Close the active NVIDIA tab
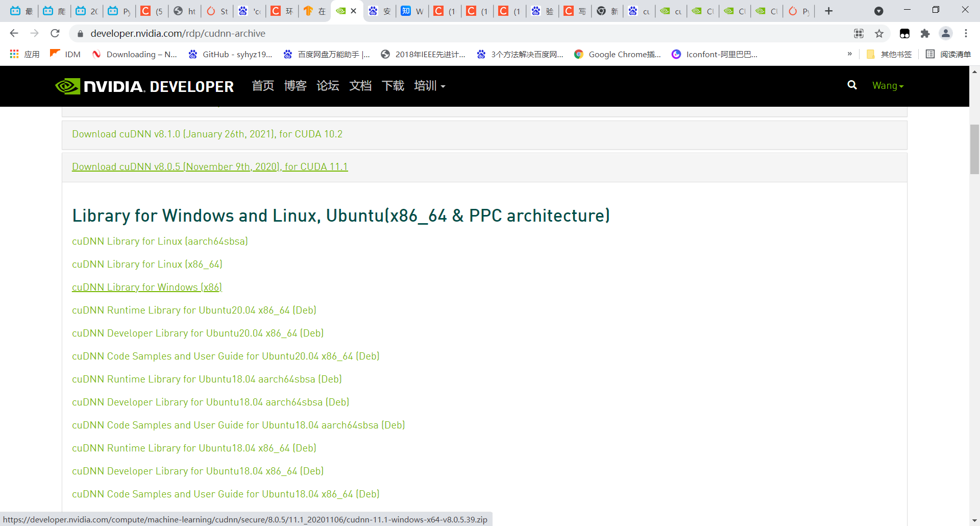This screenshot has width=980, height=526. (x=353, y=11)
